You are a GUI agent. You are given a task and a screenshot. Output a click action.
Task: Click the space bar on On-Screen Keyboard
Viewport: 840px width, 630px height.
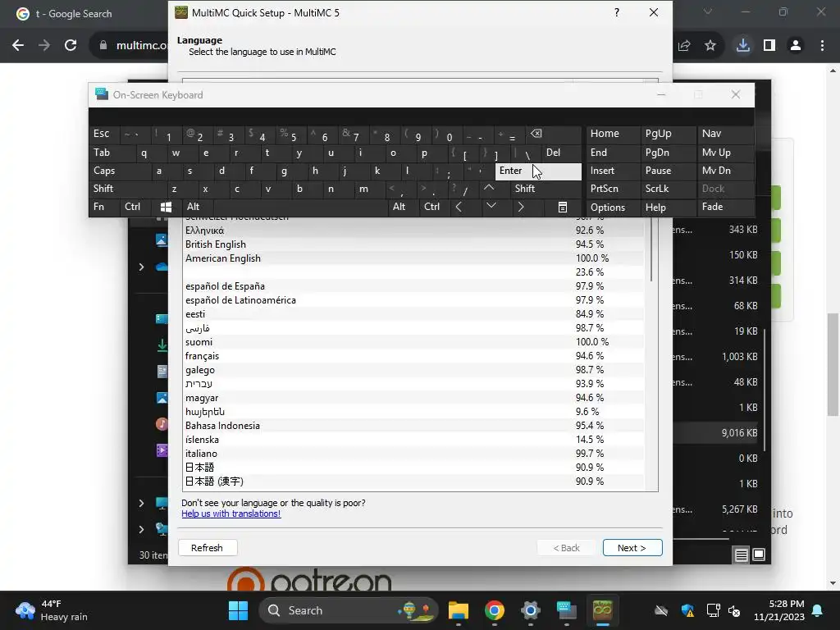(x=300, y=207)
